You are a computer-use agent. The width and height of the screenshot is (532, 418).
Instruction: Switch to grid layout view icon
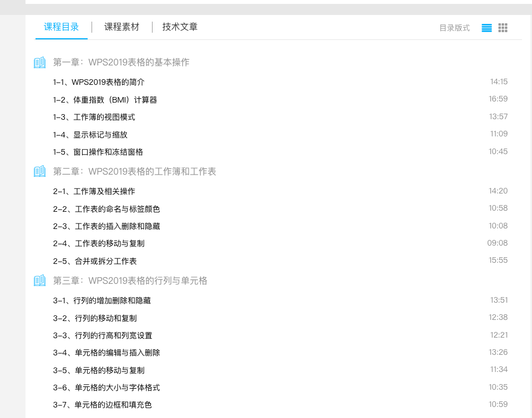(503, 28)
